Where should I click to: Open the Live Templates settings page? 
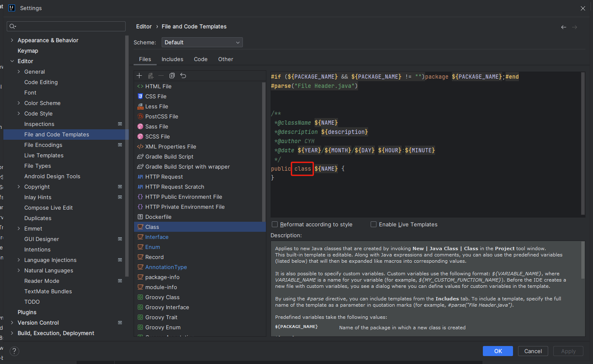(x=44, y=155)
